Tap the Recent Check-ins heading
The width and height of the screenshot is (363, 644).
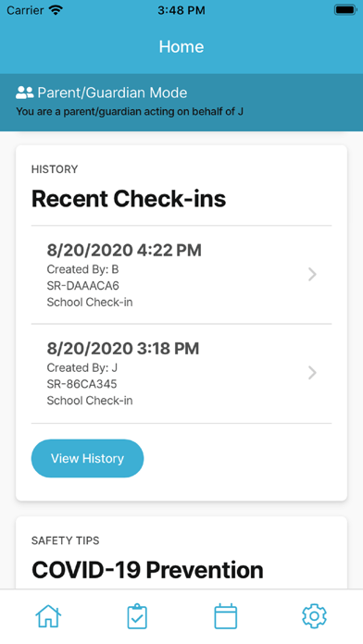click(129, 199)
